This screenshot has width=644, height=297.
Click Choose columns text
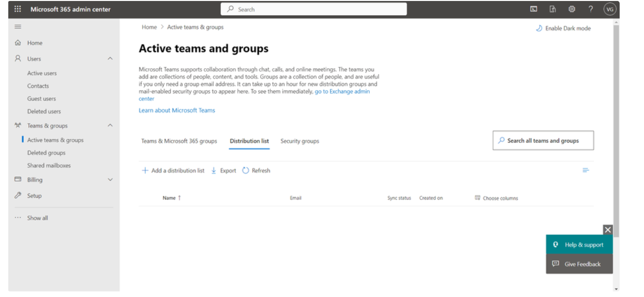500,198
